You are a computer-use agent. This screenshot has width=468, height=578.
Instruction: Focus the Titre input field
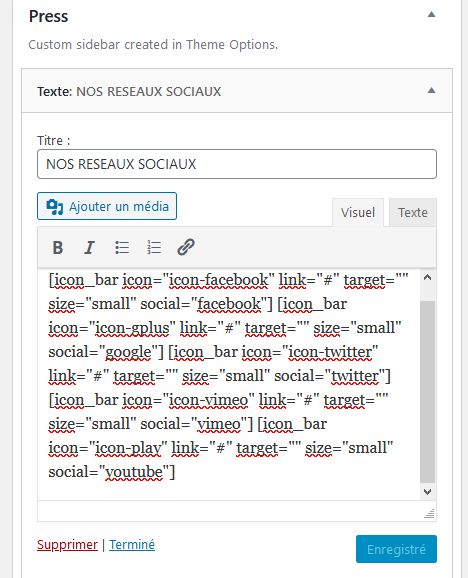pos(237,164)
